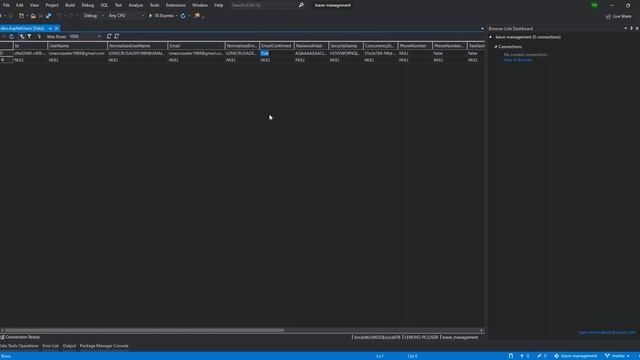This screenshot has width=640, height=360.
Task: Expand the IIS Express target dropdown arrow
Action: tap(177, 16)
